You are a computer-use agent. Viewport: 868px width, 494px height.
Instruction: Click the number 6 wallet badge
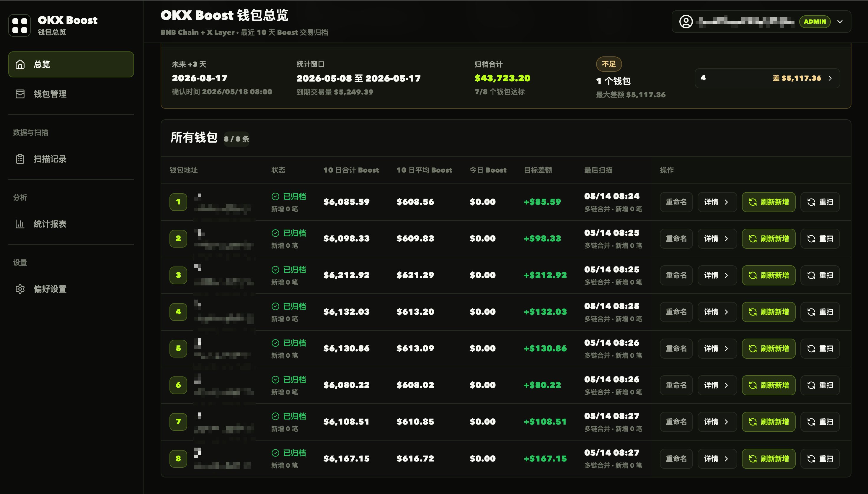(178, 385)
